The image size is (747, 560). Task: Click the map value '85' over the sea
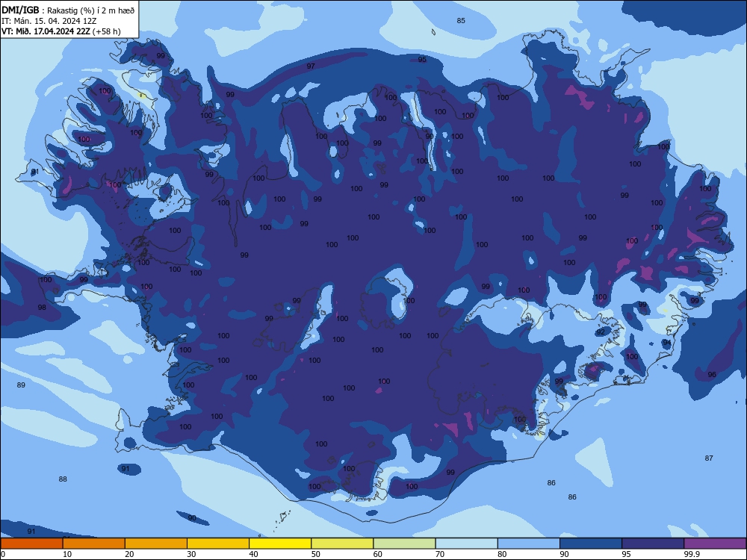(461, 20)
